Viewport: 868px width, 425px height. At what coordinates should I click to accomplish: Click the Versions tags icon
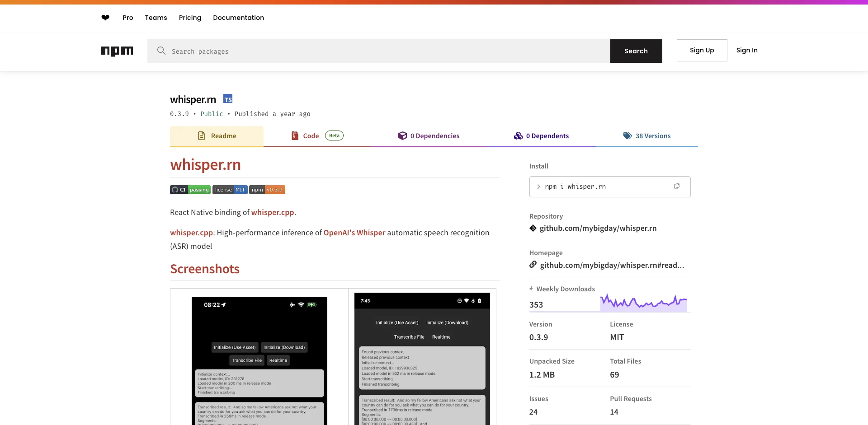coord(627,135)
